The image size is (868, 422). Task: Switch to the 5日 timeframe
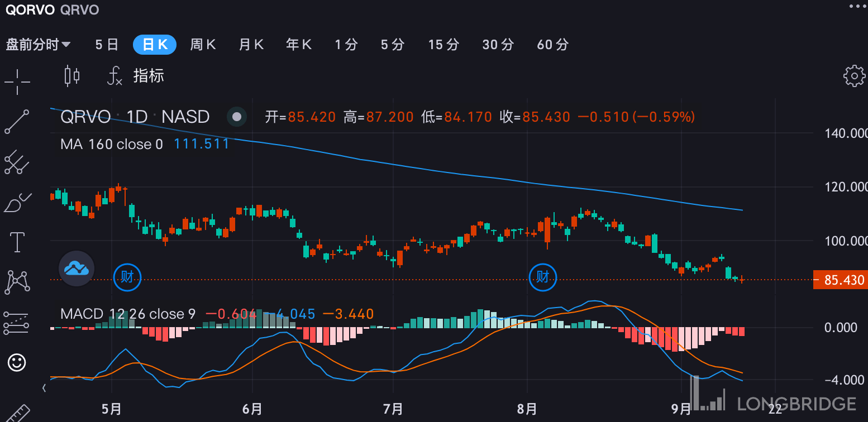(x=107, y=45)
